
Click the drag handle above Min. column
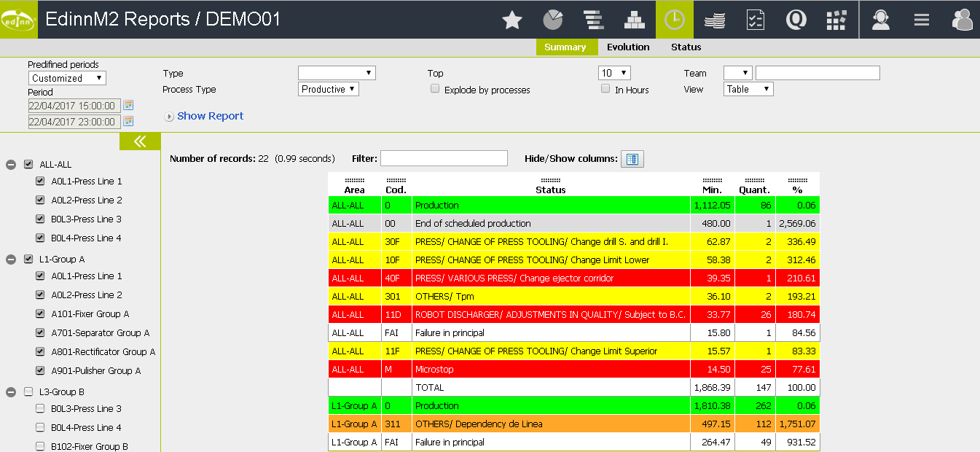tap(712, 180)
